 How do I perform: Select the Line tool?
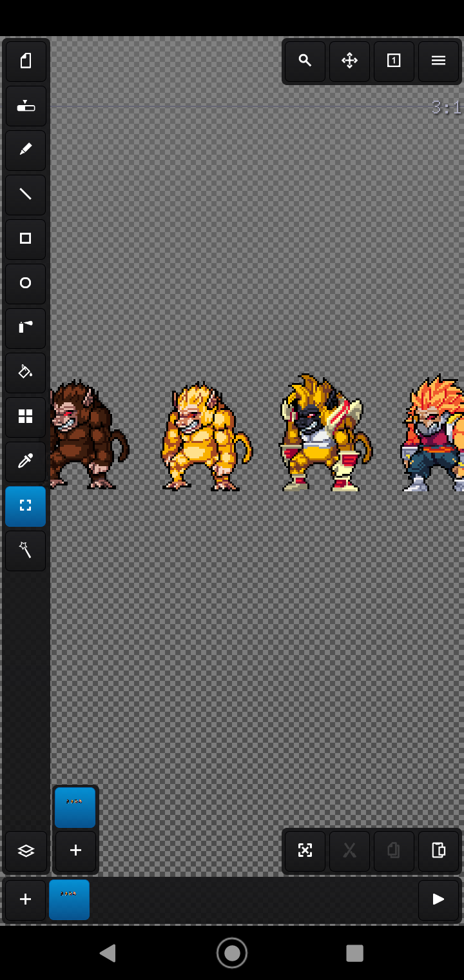(x=26, y=195)
